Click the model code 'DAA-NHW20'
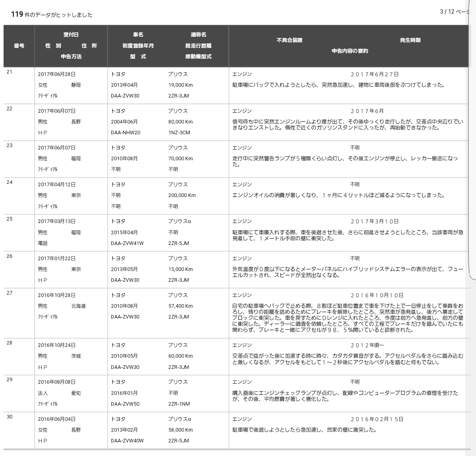This screenshot has width=476, height=456. pyautogui.click(x=125, y=133)
